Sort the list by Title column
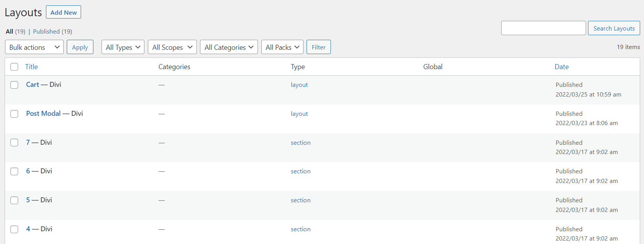 (x=31, y=67)
